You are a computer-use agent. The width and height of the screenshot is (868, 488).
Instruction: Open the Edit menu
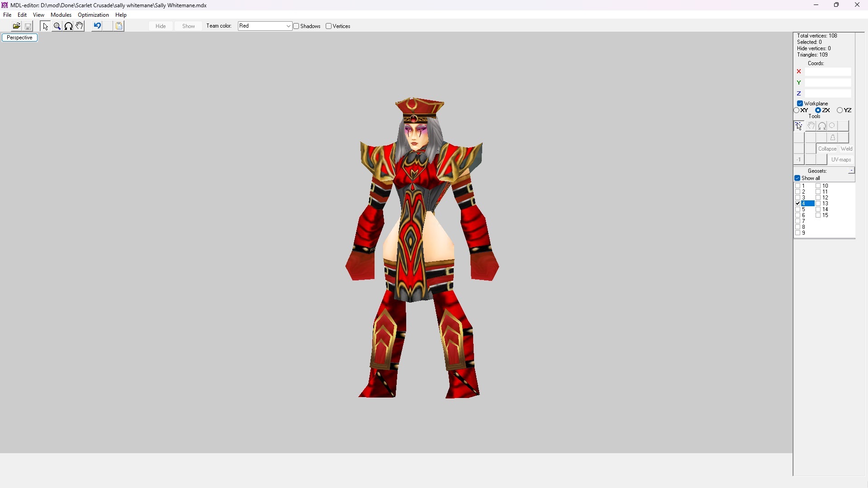coord(22,15)
